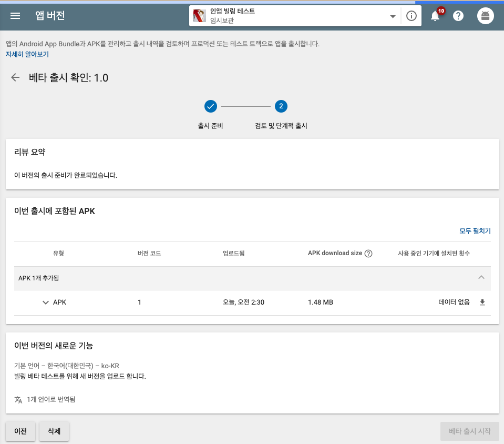Viewport: 504px width, 444px height.
Task: Open the app selector dropdown arrow
Action: click(x=393, y=16)
